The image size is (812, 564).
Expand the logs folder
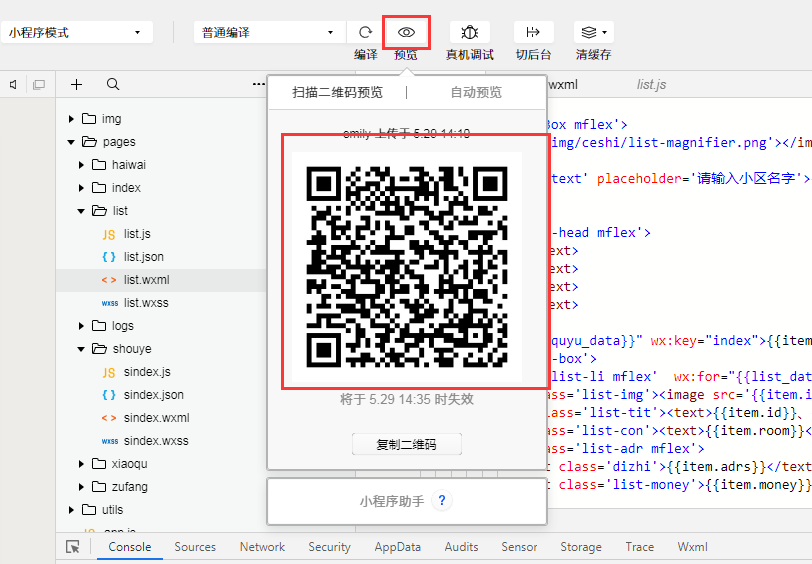point(81,326)
